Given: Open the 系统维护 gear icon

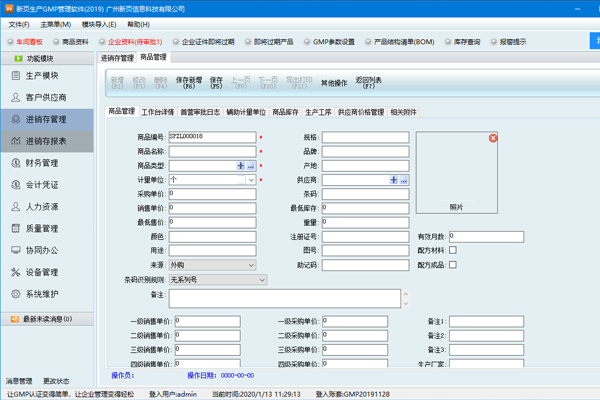Looking at the screenshot, I should 16,294.
